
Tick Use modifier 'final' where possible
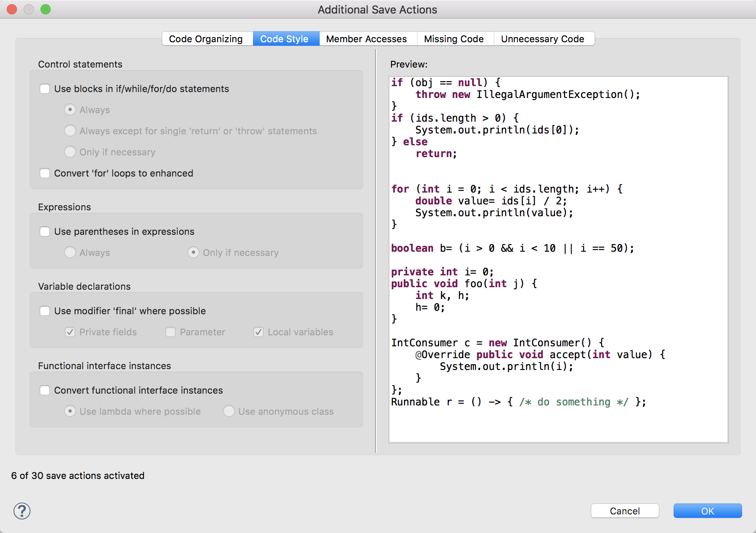tap(45, 311)
